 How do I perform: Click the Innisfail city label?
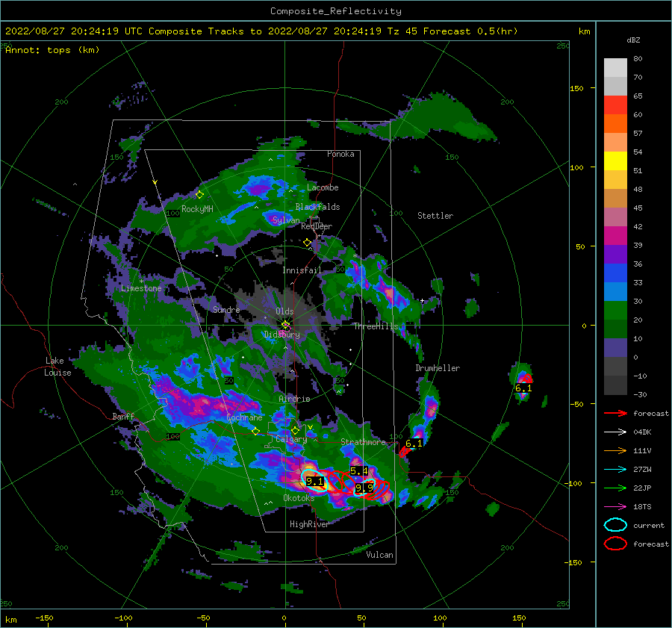point(302,270)
